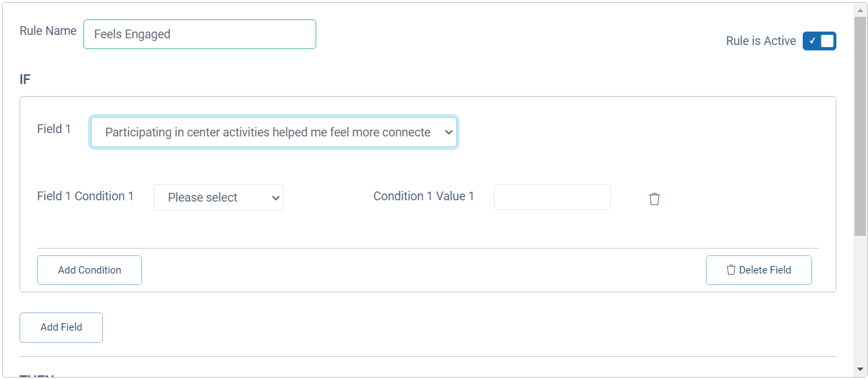The height and width of the screenshot is (379, 868).
Task: Click the Rule is Active label text
Action: pos(761,41)
